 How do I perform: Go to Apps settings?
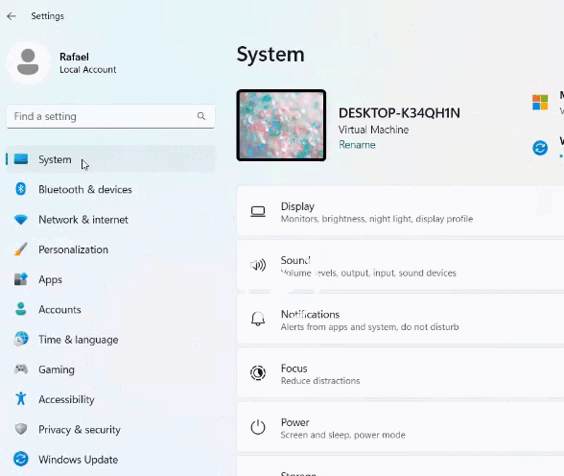(x=111, y=279)
